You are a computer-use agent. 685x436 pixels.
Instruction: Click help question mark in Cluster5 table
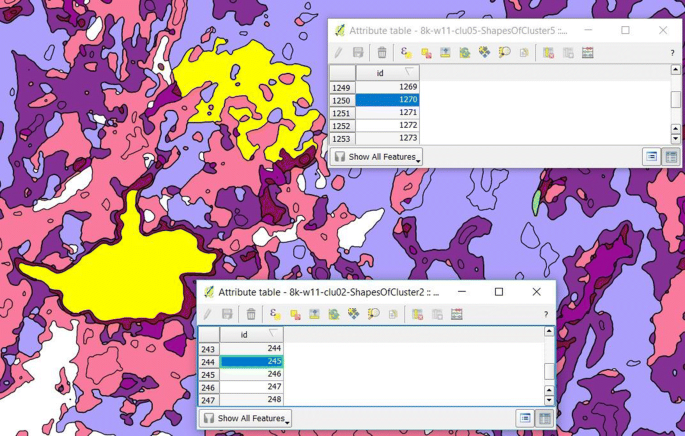(x=672, y=53)
